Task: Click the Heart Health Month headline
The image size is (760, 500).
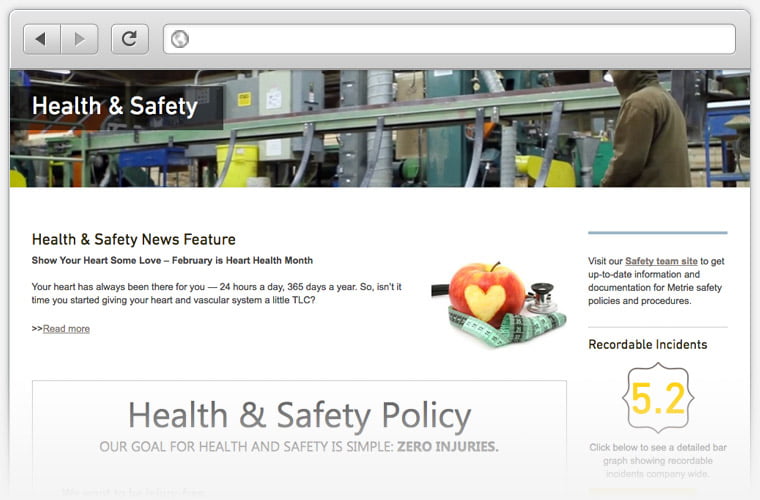Action: tap(172, 261)
